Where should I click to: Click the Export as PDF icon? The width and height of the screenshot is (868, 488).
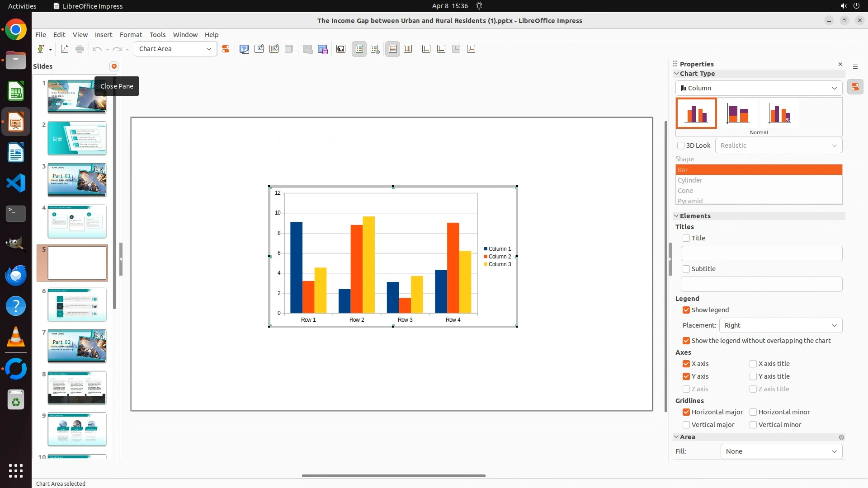(65, 49)
